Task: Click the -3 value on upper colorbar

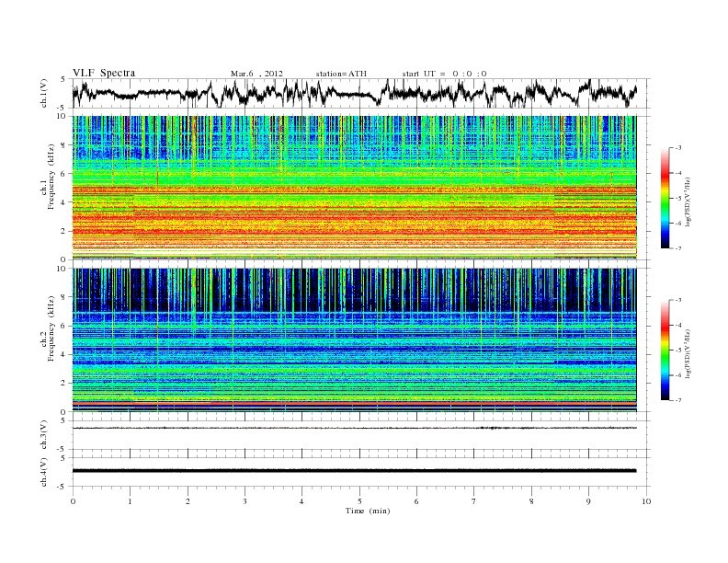Action: (x=678, y=148)
